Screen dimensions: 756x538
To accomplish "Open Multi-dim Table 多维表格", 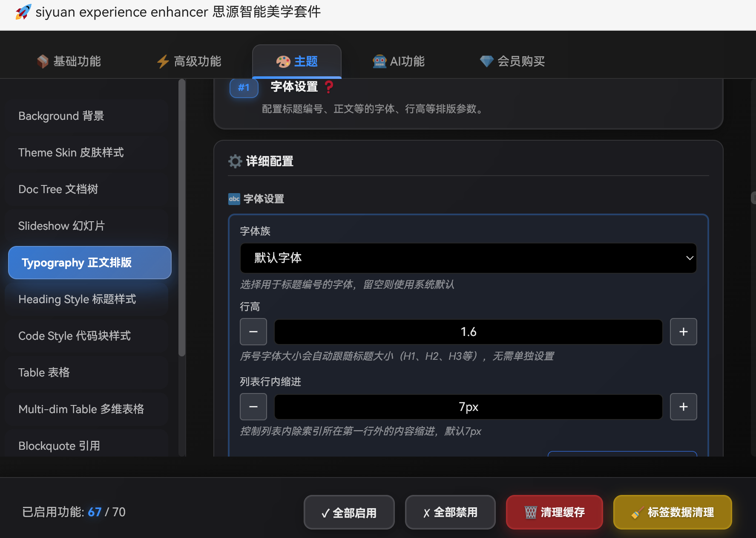I will [x=87, y=409].
